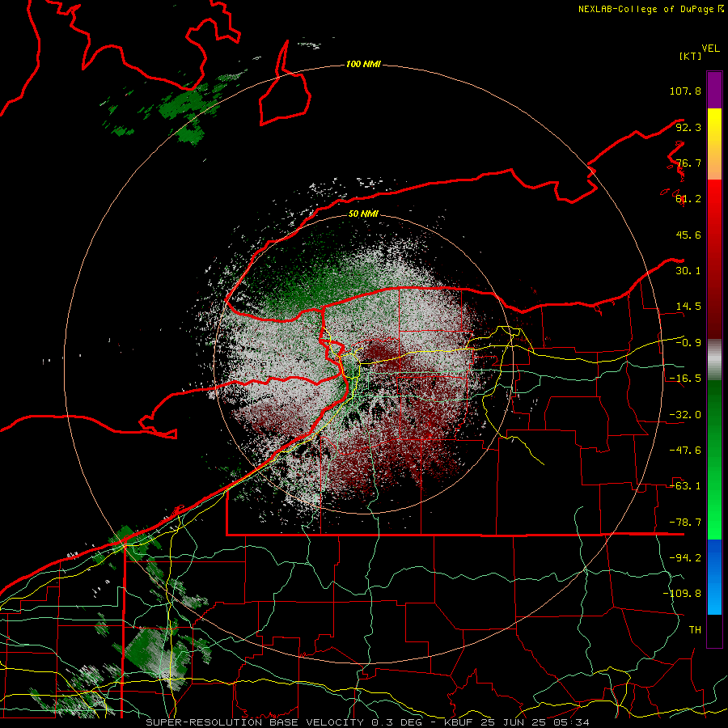This screenshot has height=728, width=728.
Task: Pick the yellow-orange segment of velocity color bar
Action: click(x=714, y=144)
